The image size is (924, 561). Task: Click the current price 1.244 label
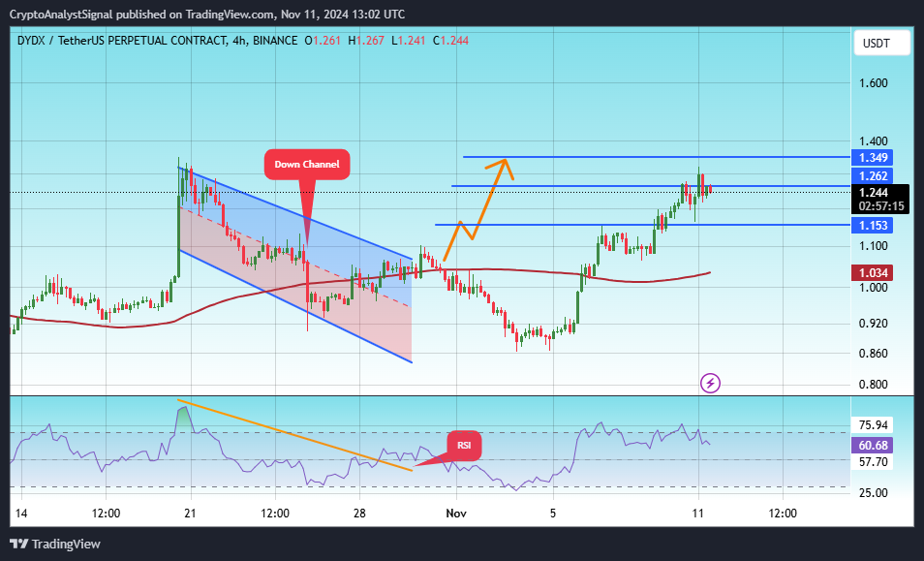coord(874,193)
